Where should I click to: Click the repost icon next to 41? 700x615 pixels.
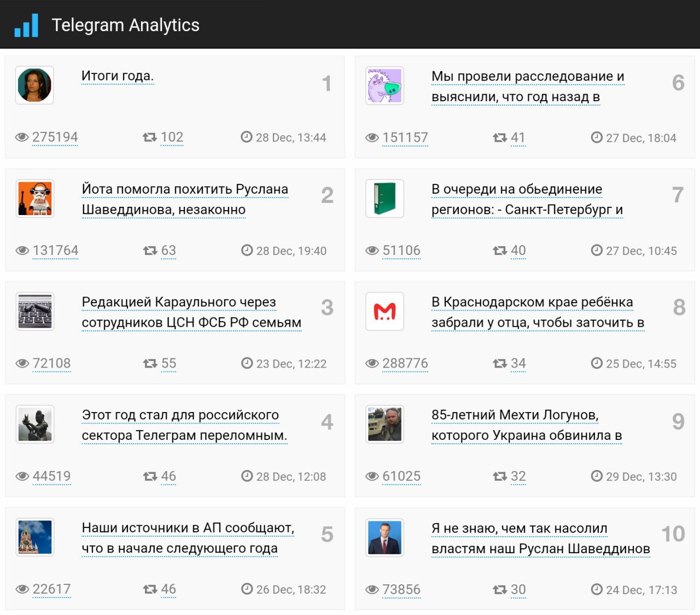[499, 138]
